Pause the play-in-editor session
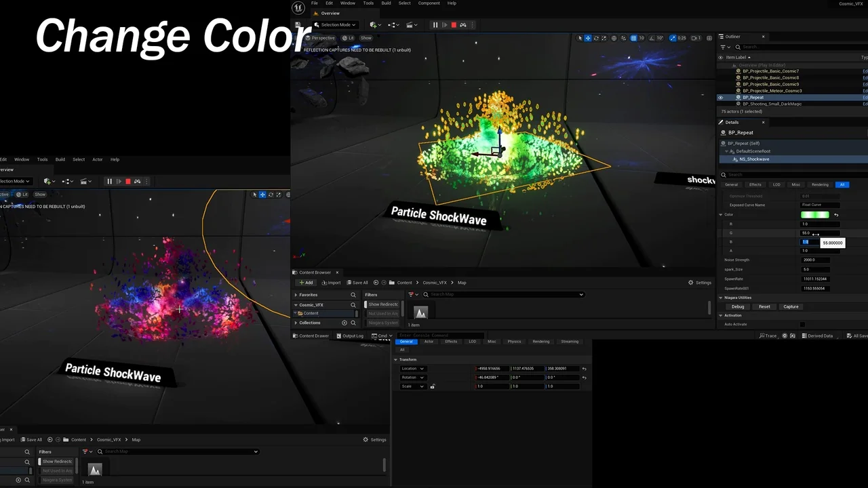The image size is (868, 488). (435, 25)
